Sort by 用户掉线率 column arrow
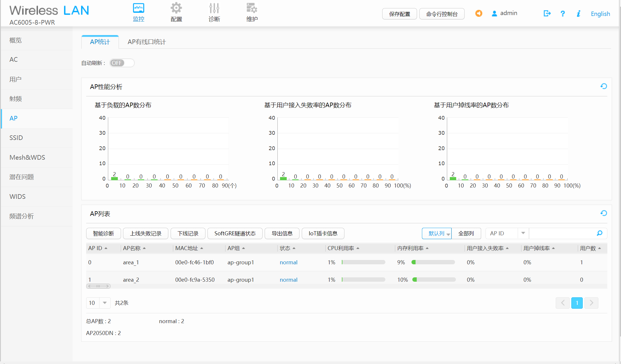This screenshot has width=621, height=364. click(553, 248)
